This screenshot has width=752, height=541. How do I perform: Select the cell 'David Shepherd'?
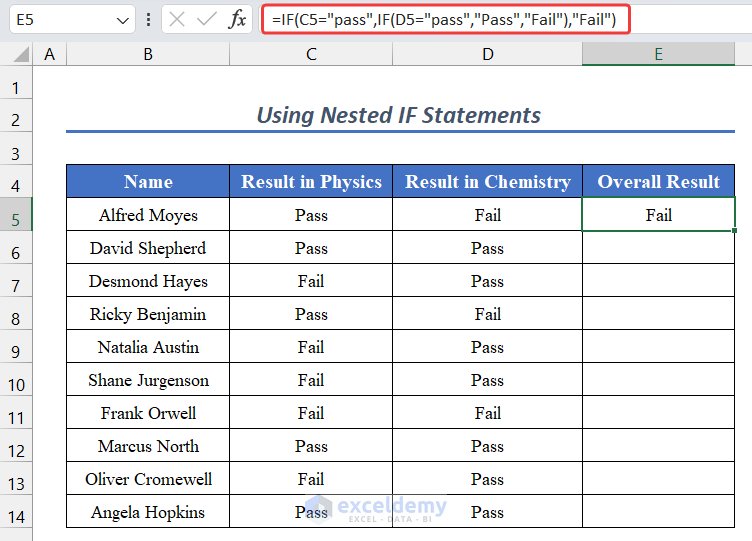point(148,248)
